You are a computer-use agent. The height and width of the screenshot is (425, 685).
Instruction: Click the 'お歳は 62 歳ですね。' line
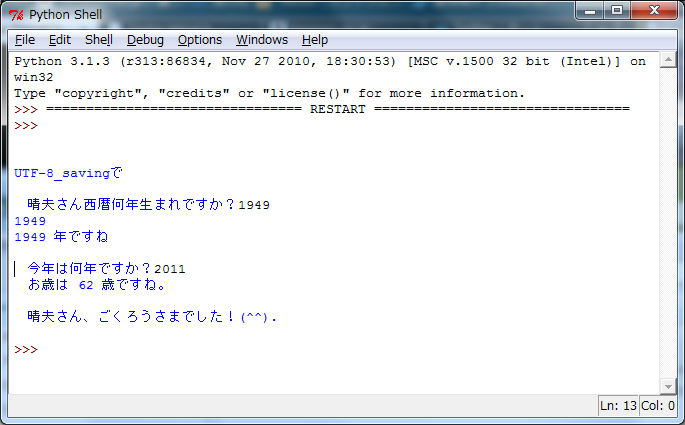coord(97,285)
